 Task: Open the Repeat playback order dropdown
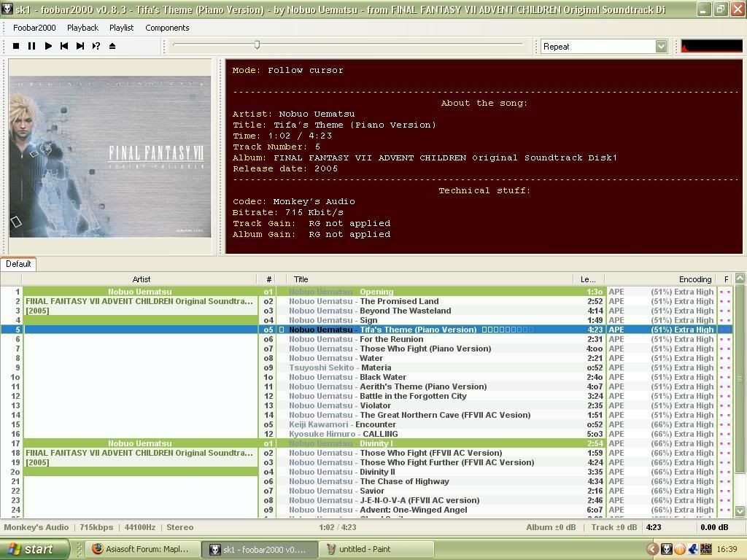[x=661, y=47]
